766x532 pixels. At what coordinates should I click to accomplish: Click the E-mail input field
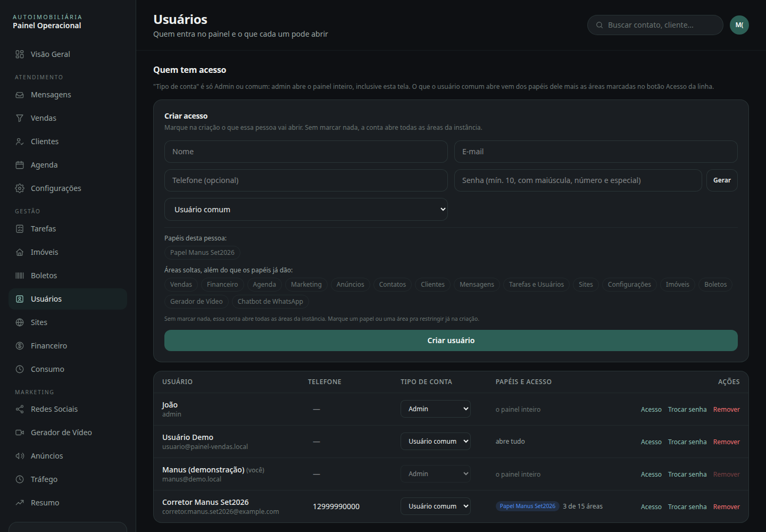point(596,152)
